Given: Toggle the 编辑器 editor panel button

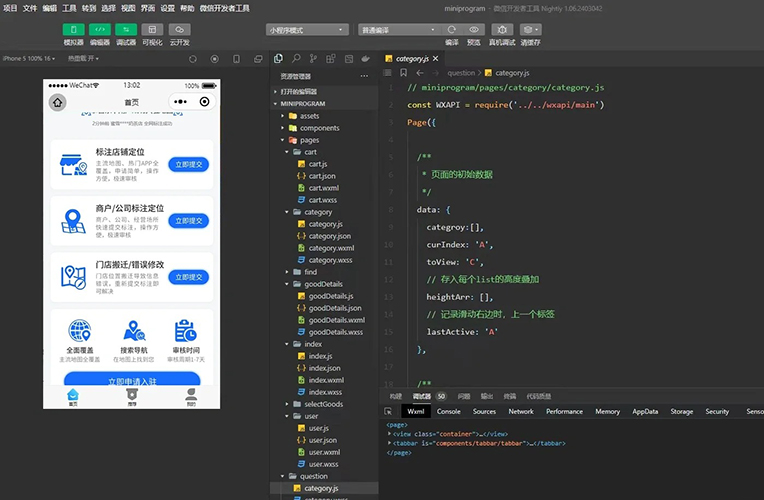Looking at the screenshot, I should pos(100,29).
